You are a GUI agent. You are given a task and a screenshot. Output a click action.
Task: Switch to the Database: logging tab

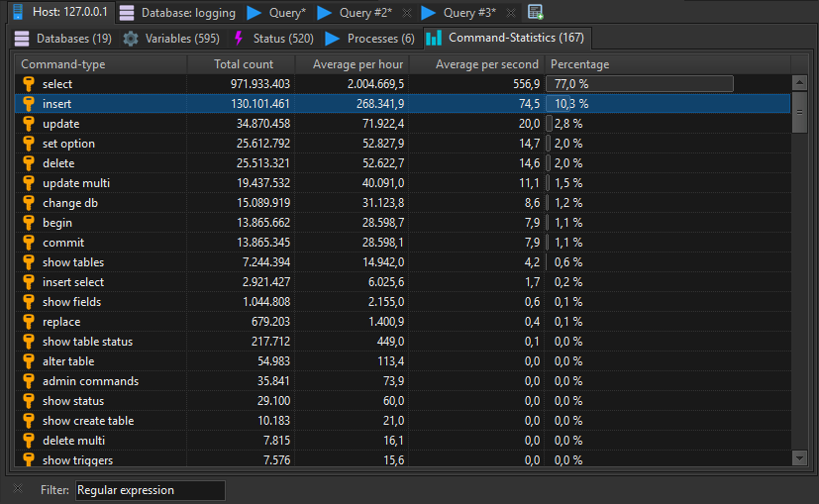[177, 13]
